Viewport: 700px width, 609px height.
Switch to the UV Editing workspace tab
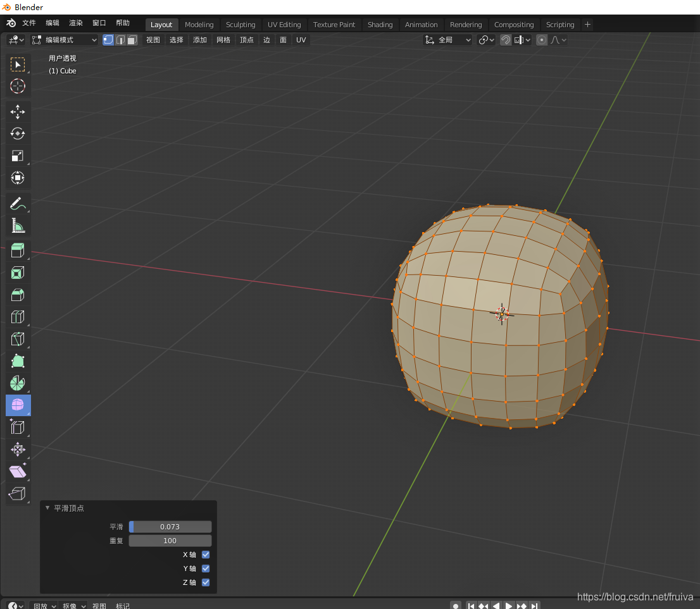tap(284, 25)
